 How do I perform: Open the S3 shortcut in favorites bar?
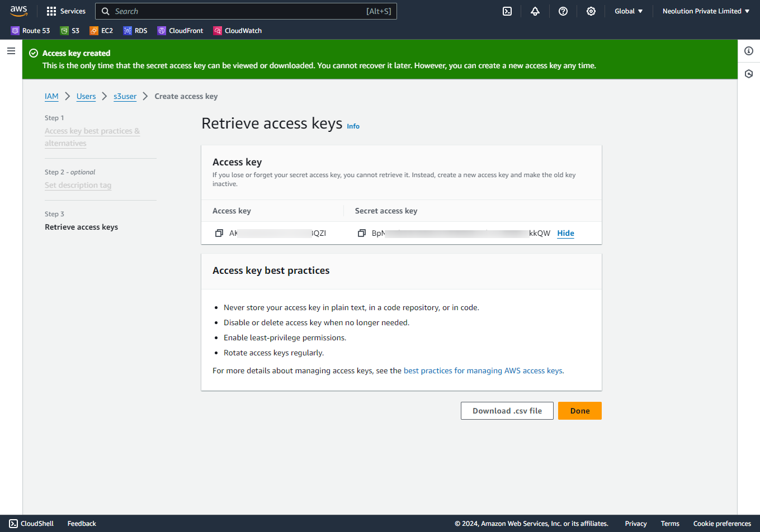[70, 31]
